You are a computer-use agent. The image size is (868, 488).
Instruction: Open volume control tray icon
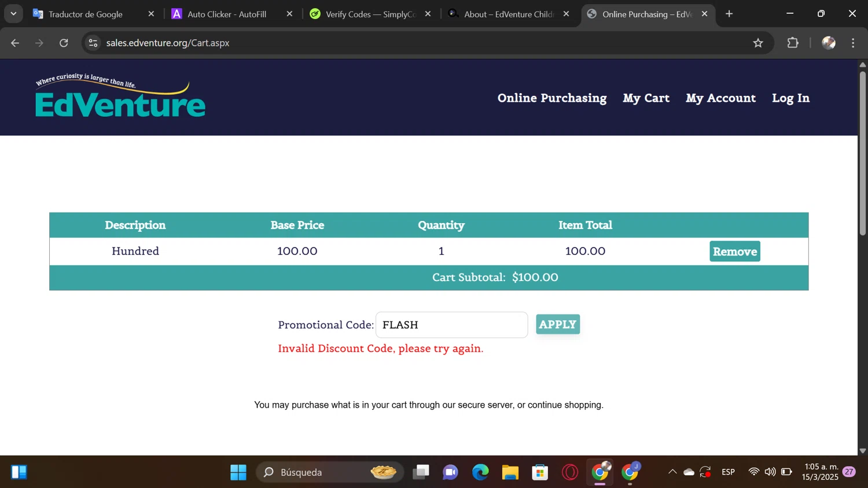coord(770,472)
